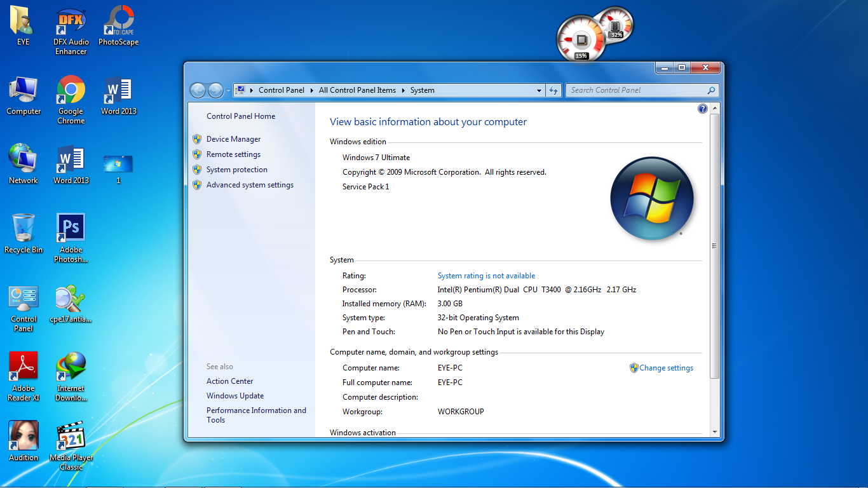Open the address bar history dropdown

tap(539, 90)
